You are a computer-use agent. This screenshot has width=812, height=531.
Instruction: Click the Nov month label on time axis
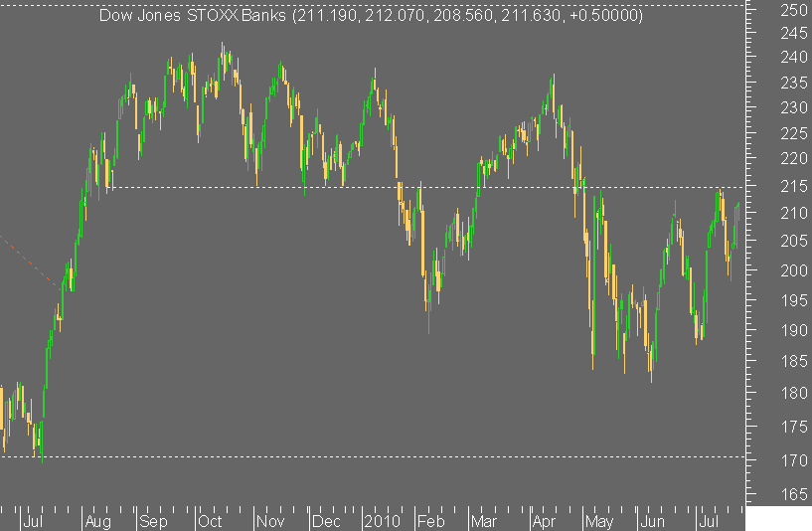(x=271, y=522)
